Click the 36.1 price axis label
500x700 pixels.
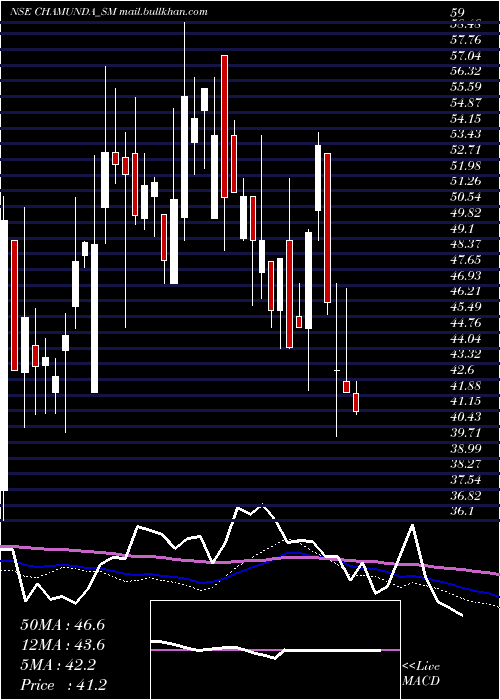click(x=462, y=511)
